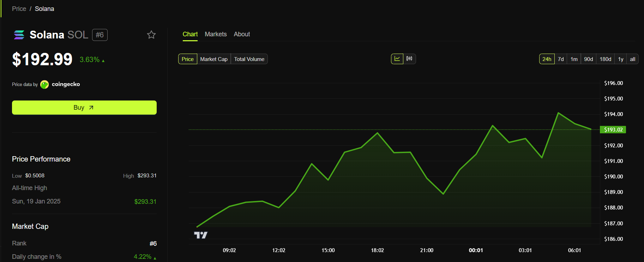Image resolution: width=644 pixels, height=262 pixels.
Task: Click the all-time high value $293.31 in green
Action: click(x=145, y=202)
